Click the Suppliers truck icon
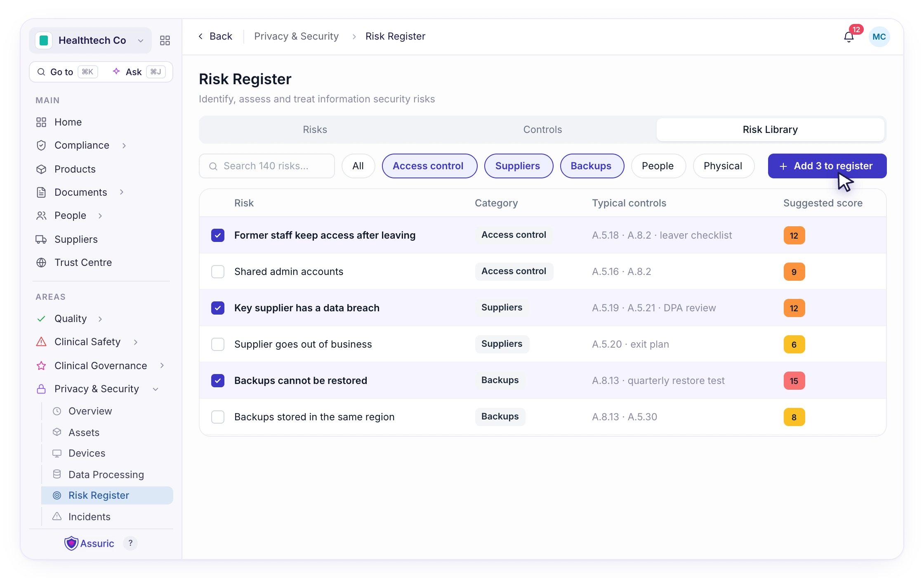Image resolution: width=924 pixels, height=578 pixels. click(41, 239)
